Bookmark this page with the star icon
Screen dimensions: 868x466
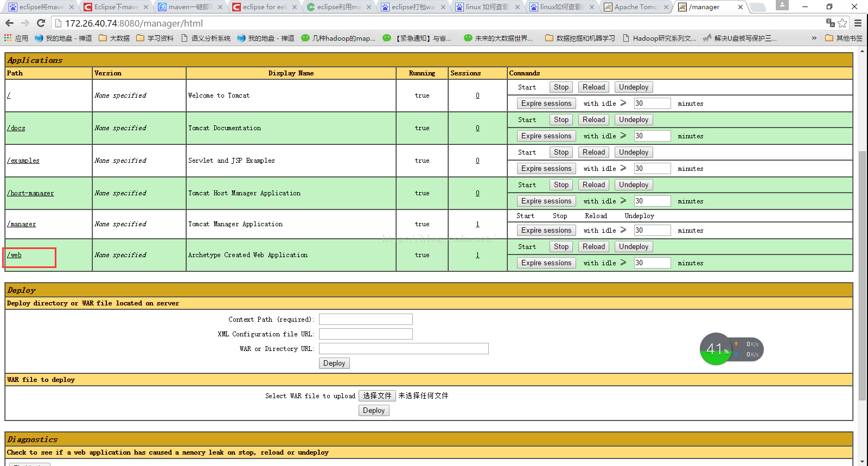point(843,23)
